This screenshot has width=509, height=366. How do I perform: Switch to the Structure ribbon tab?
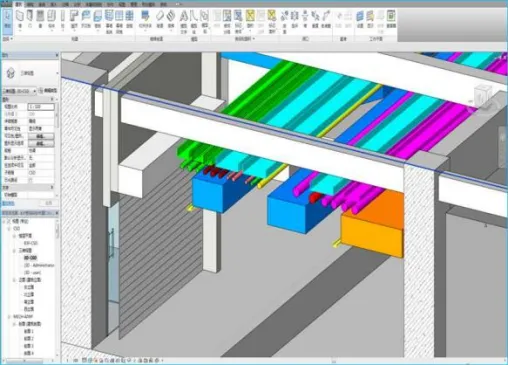pyautogui.click(x=30, y=4)
